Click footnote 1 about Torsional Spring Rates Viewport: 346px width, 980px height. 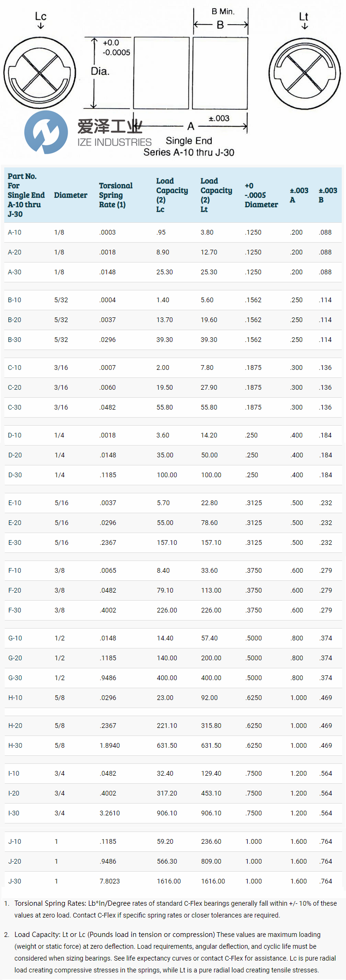[x=175, y=909]
